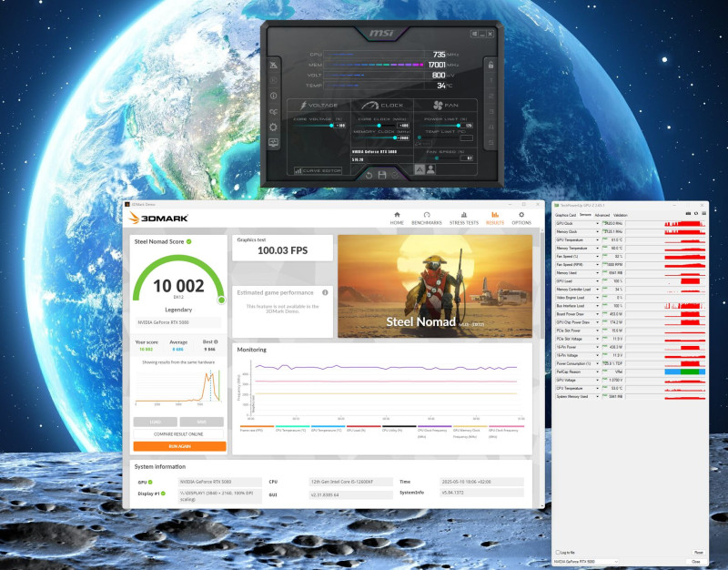Open the CURVE EDITOR in Afterburner
Viewport: 728px width, 570px height.
pyautogui.click(x=318, y=170)
